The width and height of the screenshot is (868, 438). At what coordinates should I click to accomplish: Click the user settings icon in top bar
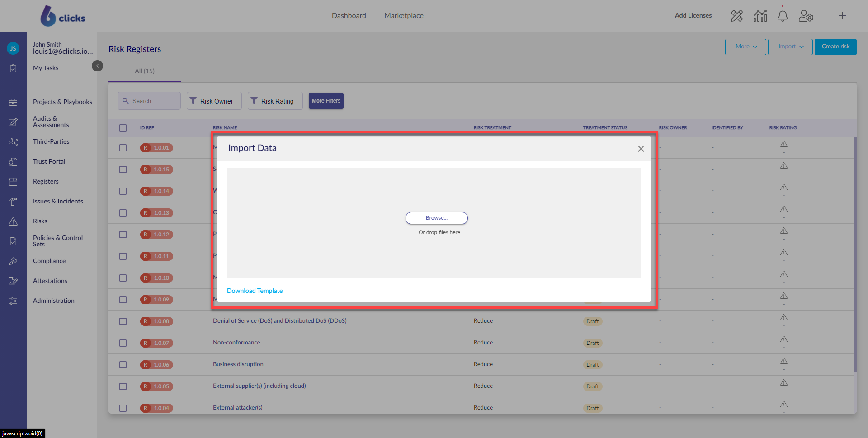(806, 15)
